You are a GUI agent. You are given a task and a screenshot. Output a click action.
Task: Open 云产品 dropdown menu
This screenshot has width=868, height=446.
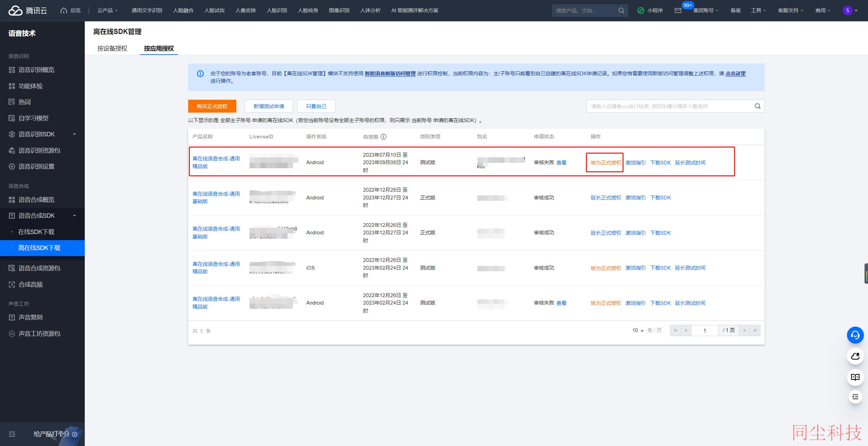[107, 11]
